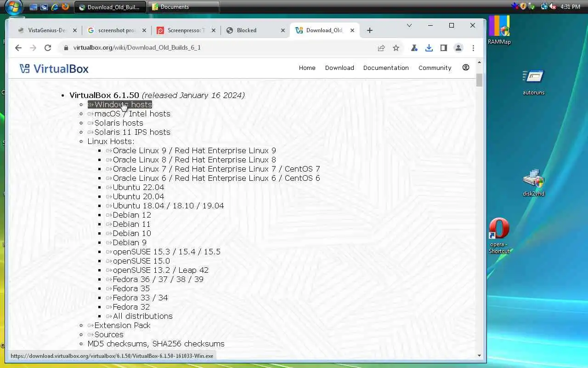Click the Windows Start orb
This screenshot has width=588, height=368.
coord(14,7)
